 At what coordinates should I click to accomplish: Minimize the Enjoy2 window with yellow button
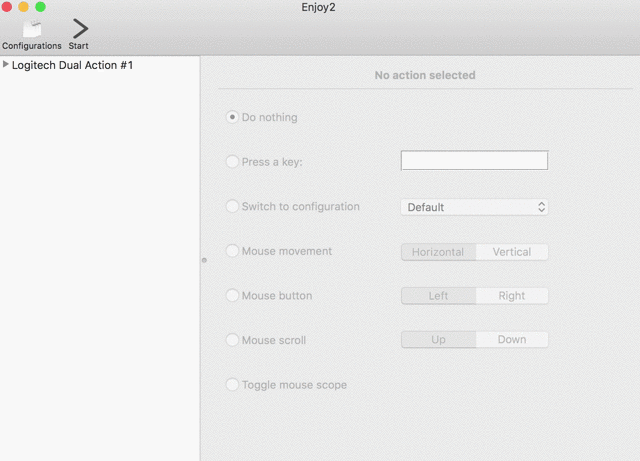(23, 7)
